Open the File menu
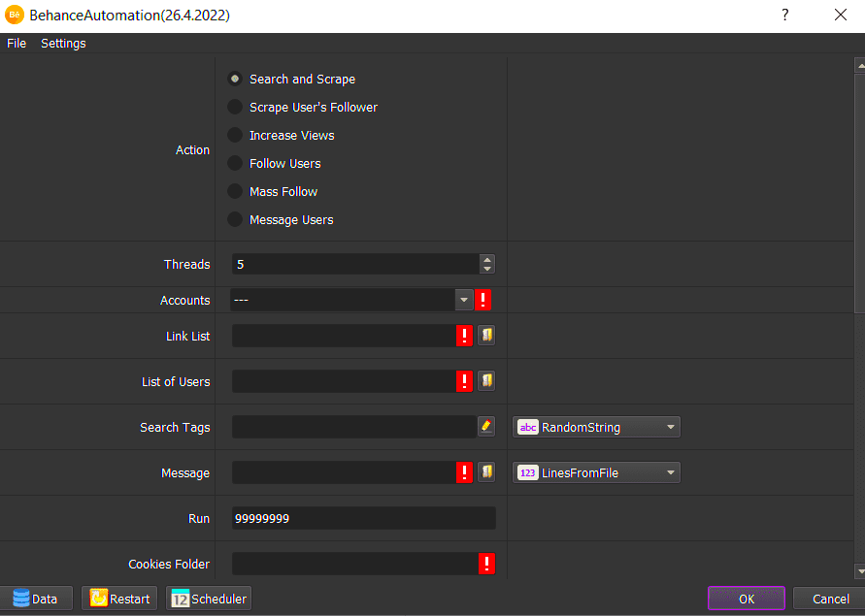Screen dimensions: 865x616 (x=17, y=44)
